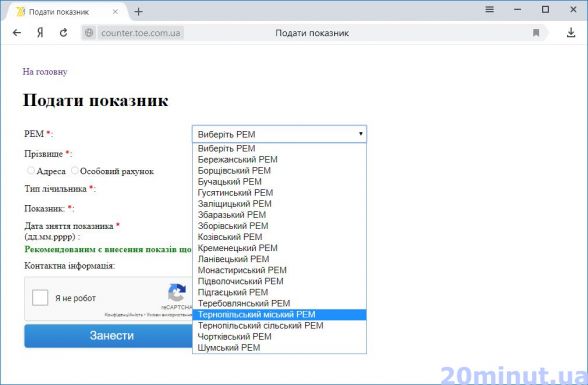Reload the page with the refresh icon
Screen dimensions: 588x385
[x=63, y=33]
